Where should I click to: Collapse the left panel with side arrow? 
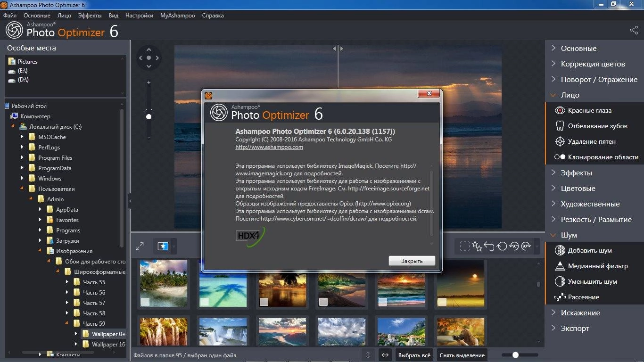click(130, 200)
